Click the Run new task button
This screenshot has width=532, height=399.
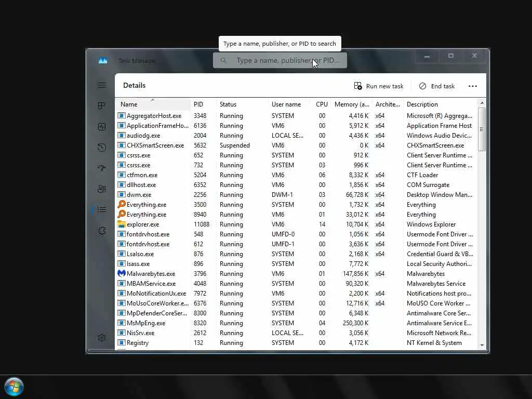click(379, 86)
